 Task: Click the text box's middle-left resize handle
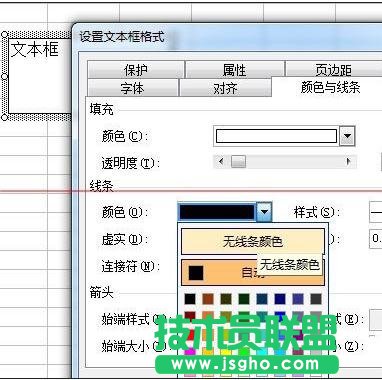point(5,76)
